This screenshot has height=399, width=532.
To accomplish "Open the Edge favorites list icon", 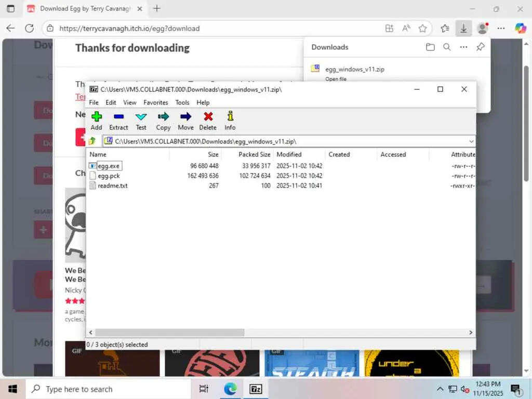I will click(x=445, y=29).
